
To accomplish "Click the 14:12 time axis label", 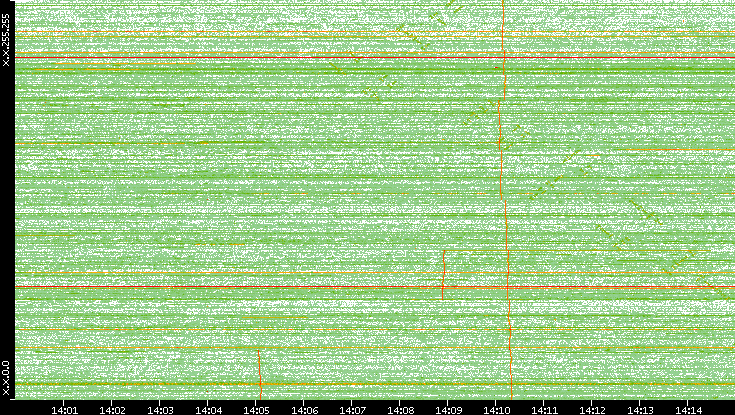I will pyautogui.click(x=592, y=411).
